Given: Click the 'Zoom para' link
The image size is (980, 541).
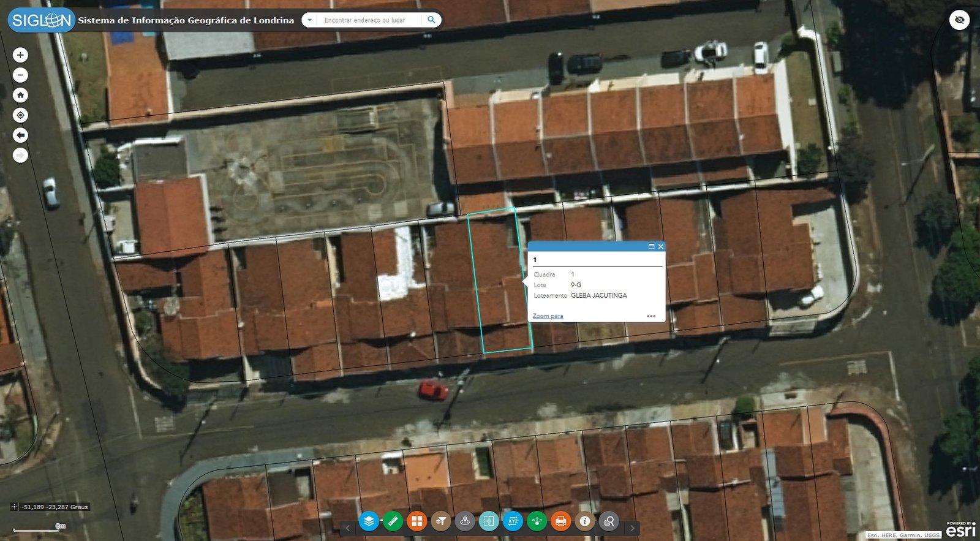Looking at the screenshot, I should click(x=548, y=316).
